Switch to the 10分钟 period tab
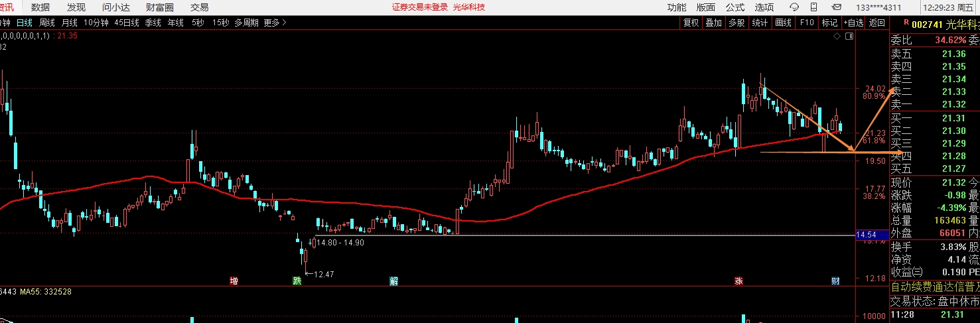The height and width of the screenshot is (323, 980). click(96, 23)
